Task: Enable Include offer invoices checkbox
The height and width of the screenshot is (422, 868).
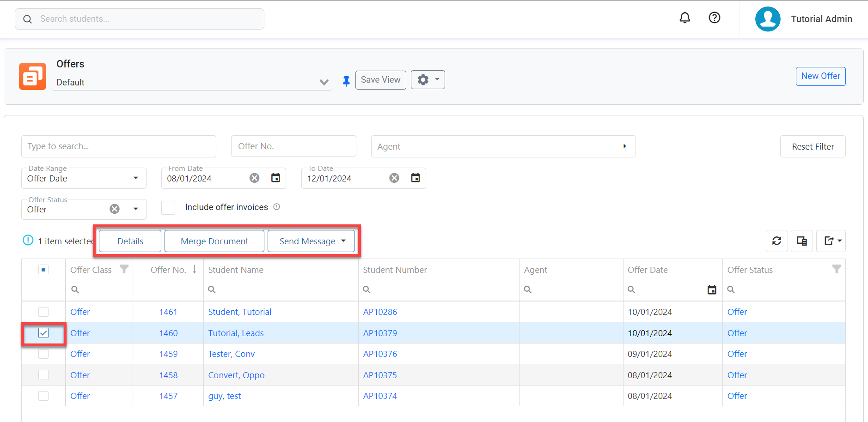Action: click(x=168, y=208)
